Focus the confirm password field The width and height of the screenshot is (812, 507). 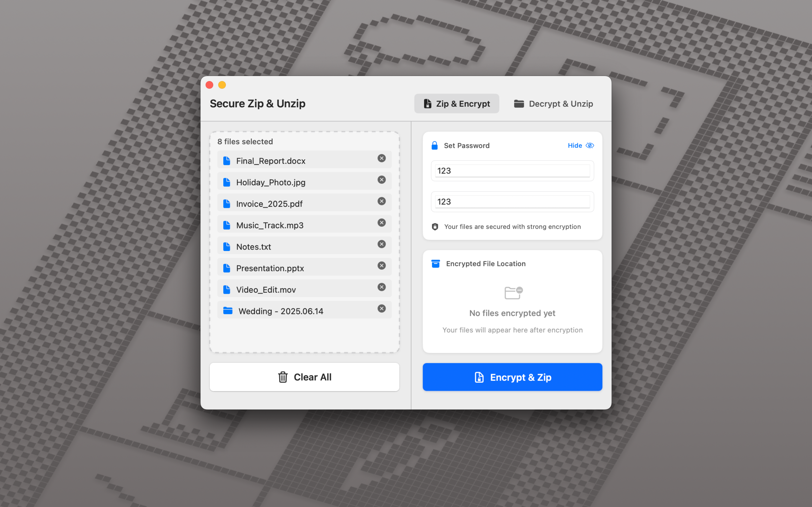(512, 202)
